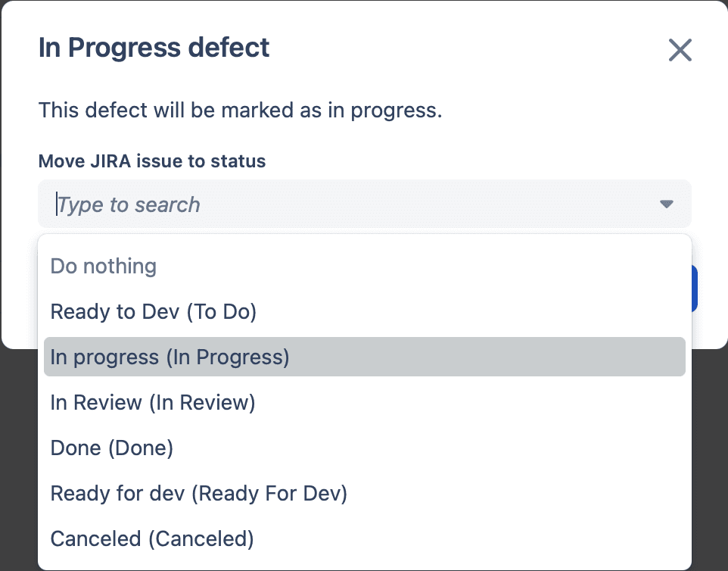
Task: Pick the Canceled (Canceled) status
Action: 365,539
